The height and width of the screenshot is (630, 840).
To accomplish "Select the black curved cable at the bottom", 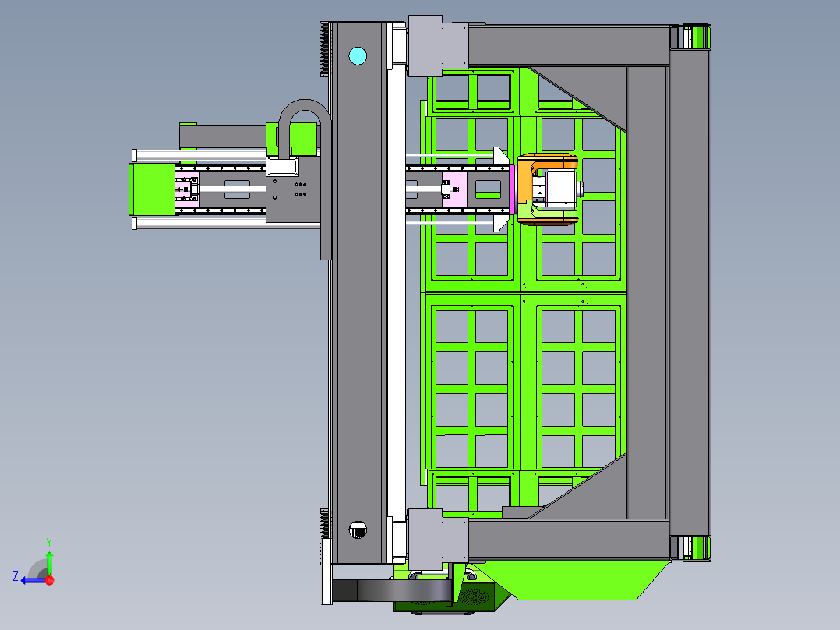I will coord(394,591).
